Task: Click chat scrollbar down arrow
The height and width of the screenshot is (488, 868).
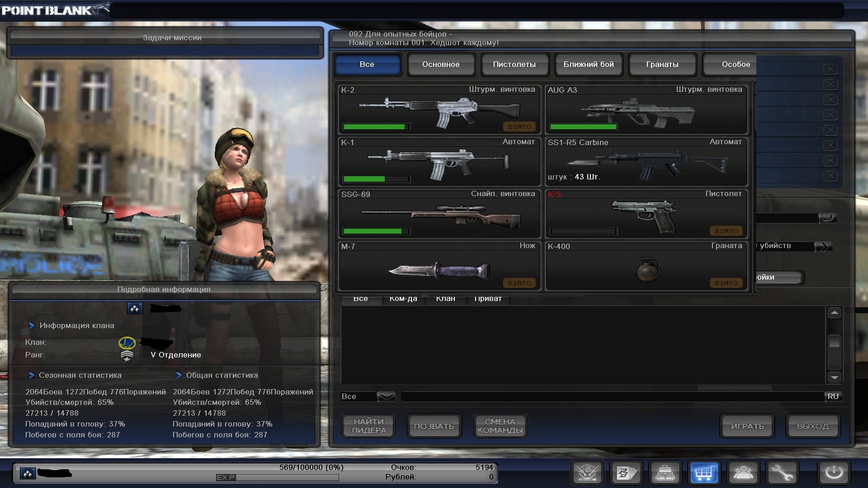Action: (834, 377)
